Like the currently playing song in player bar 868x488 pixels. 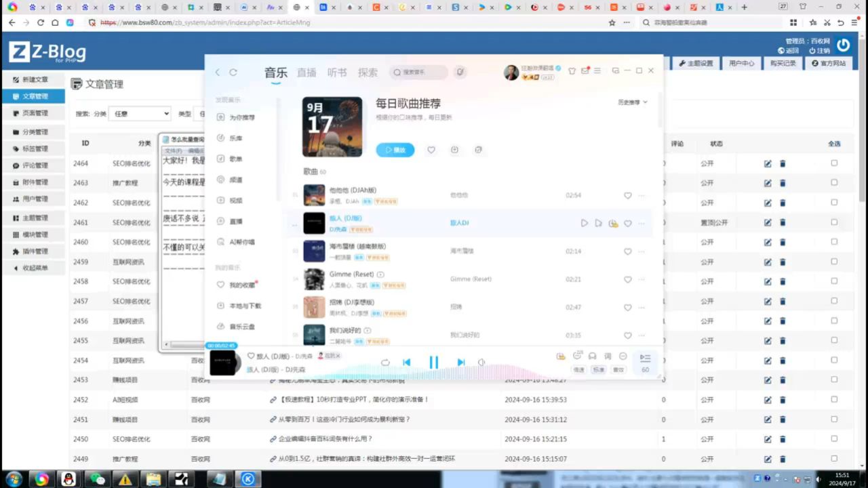tap(251, 356)
